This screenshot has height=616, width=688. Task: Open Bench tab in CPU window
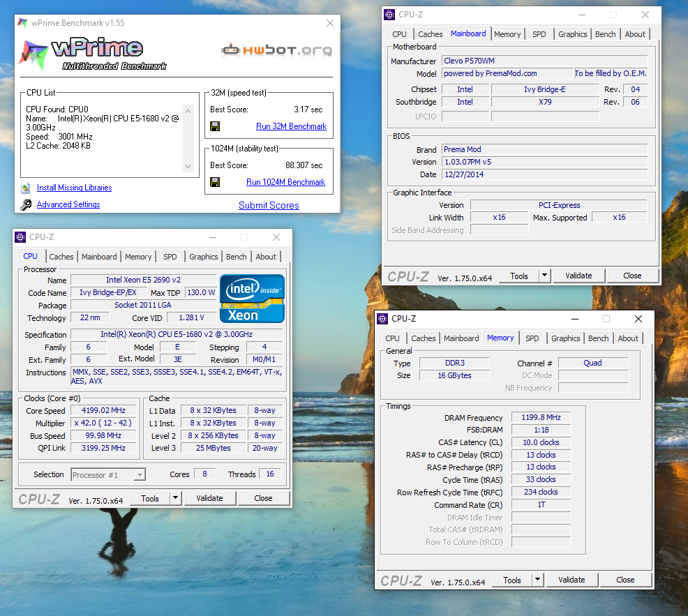click(x=237, y=257)
